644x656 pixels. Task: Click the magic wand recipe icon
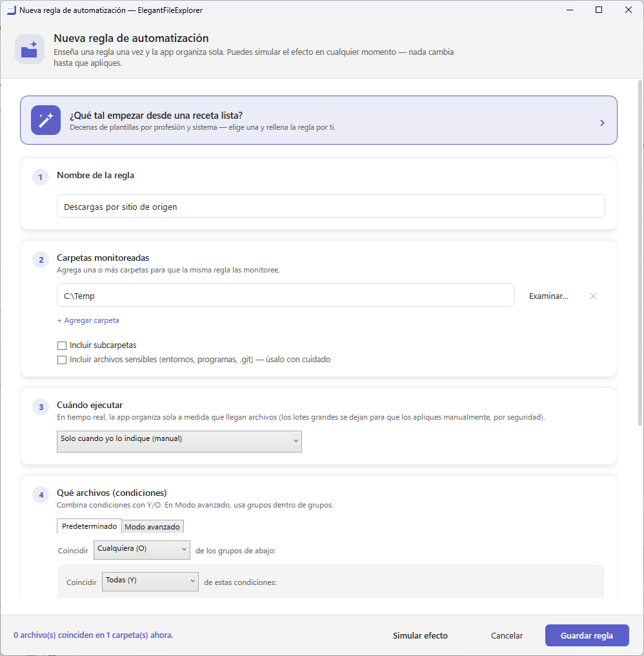[x=46, y=120]
